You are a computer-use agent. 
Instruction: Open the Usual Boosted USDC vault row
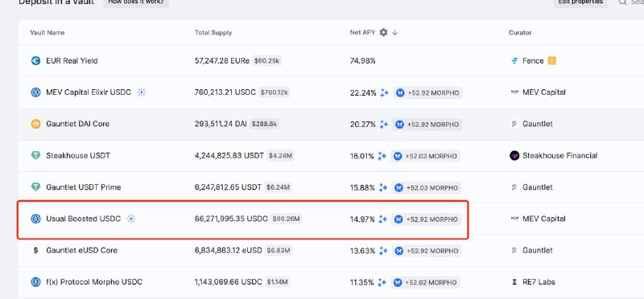[x=242, y=219]
